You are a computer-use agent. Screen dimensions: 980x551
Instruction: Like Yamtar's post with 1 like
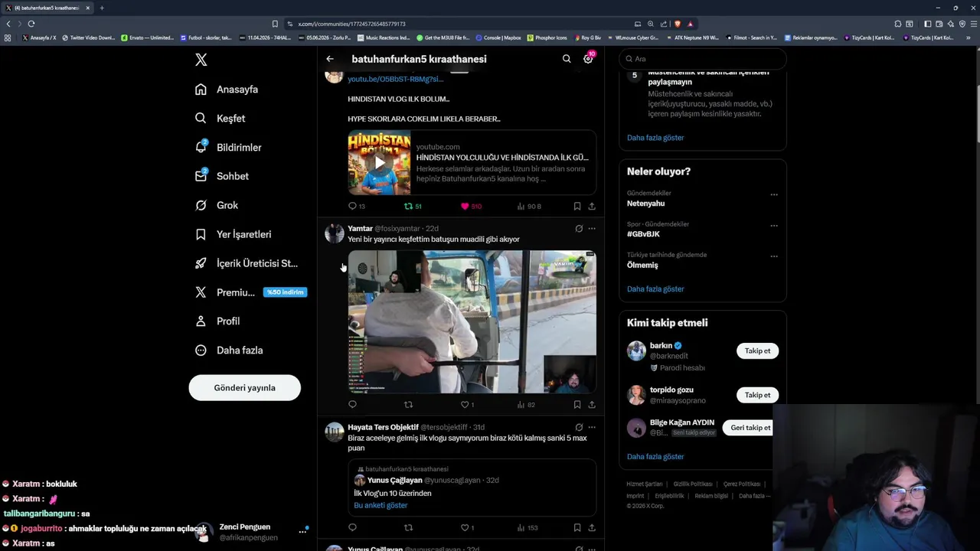pos(467,405)
